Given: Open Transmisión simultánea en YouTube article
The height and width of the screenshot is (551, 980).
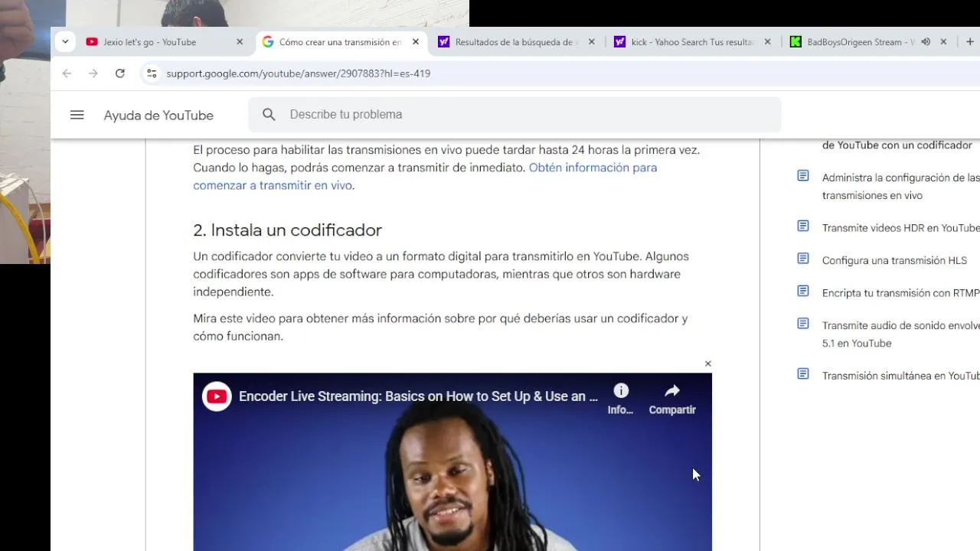Looking at the screenshot, I should pos(900,376).
